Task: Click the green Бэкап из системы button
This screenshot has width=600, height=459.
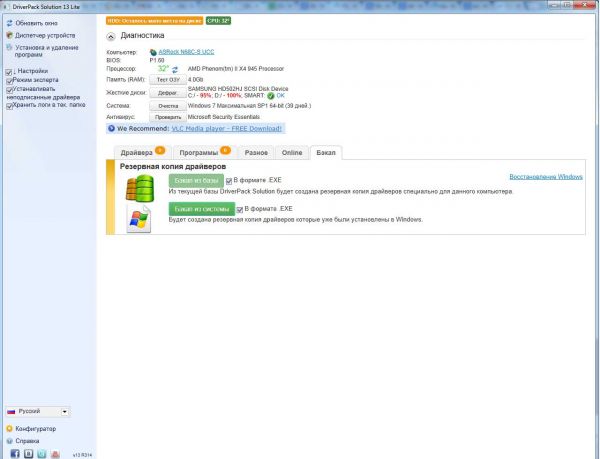Action: [202, 209]
